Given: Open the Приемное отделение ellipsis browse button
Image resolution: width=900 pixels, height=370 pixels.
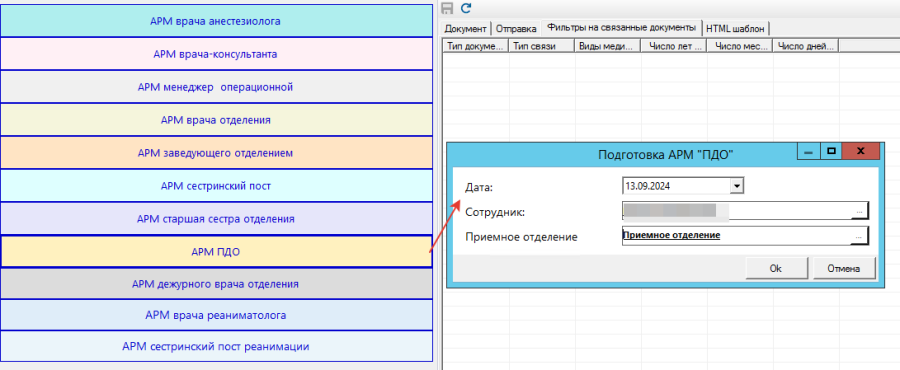Looking at the screenshot, I should (859, 236).
